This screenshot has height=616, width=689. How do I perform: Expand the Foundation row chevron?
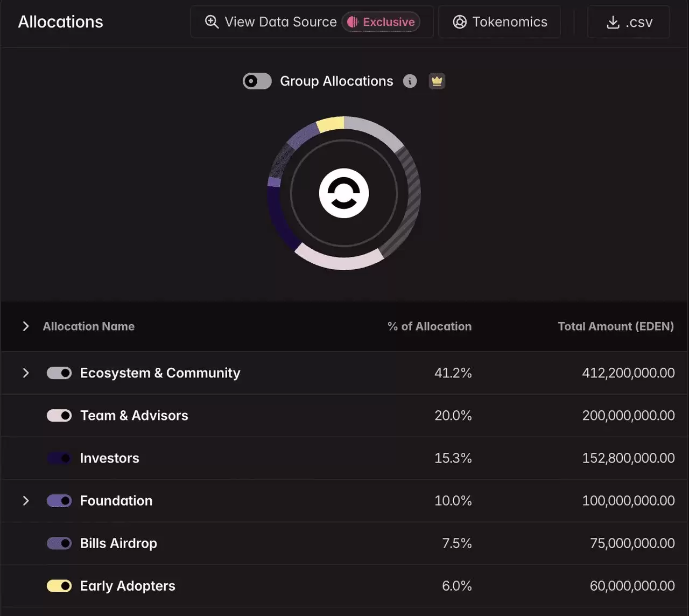(x=25, y=501)
